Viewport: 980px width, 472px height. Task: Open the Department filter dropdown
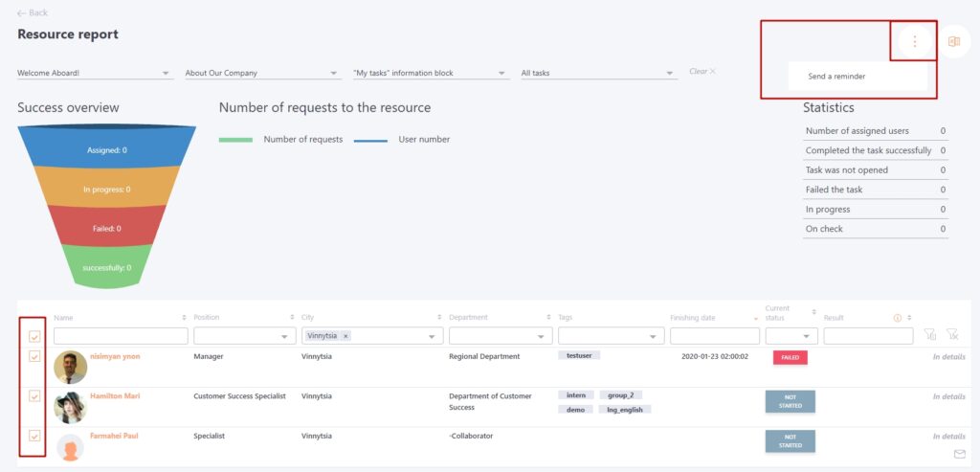point(501,336)
